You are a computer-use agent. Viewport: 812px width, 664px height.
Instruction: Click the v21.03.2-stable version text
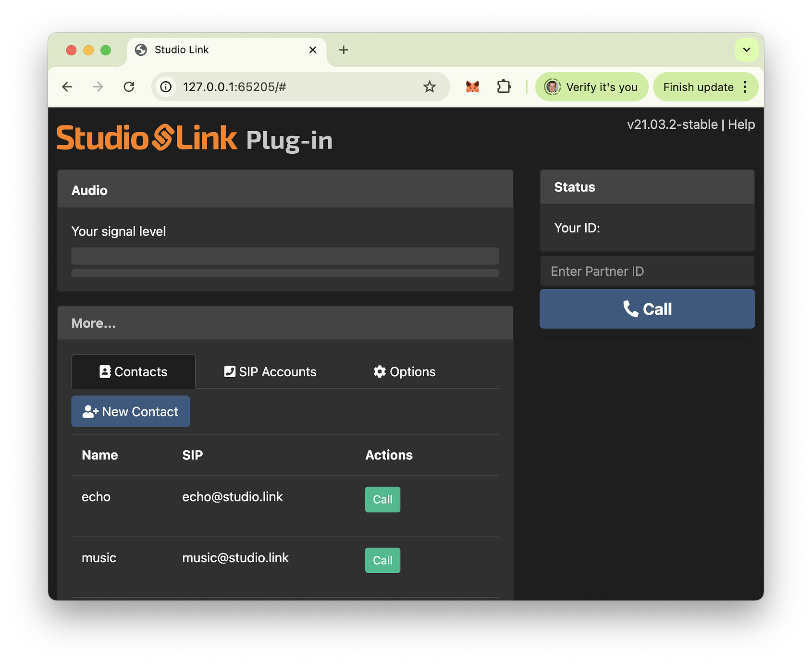pyautogui.click(x=672, y=124)
